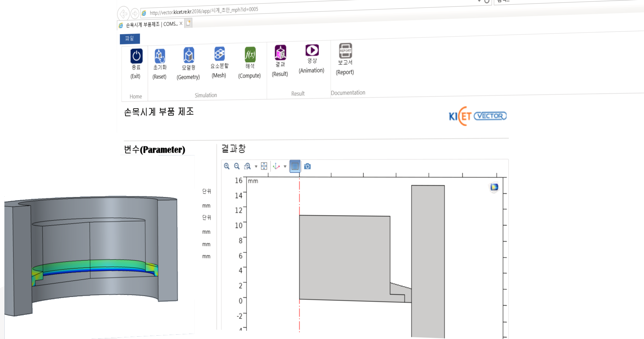
Task: Show the Result (결과) view
Action: point(280,53)
